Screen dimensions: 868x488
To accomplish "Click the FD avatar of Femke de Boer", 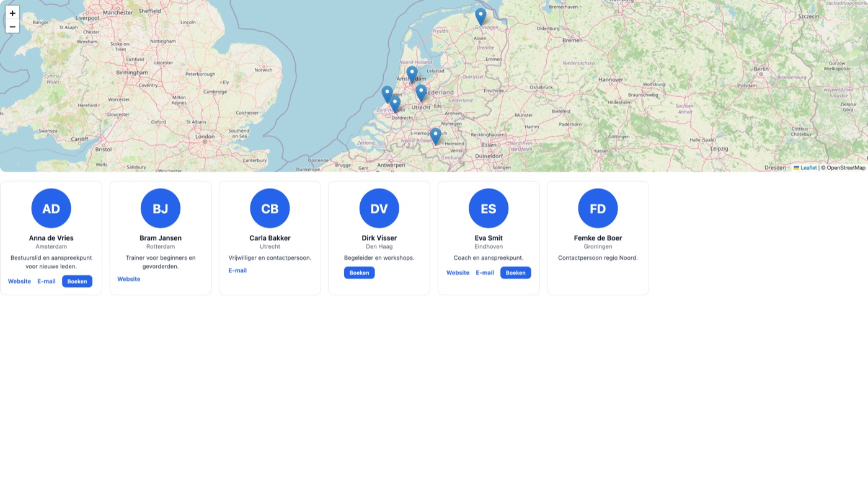I will click(x=598, y=208).
